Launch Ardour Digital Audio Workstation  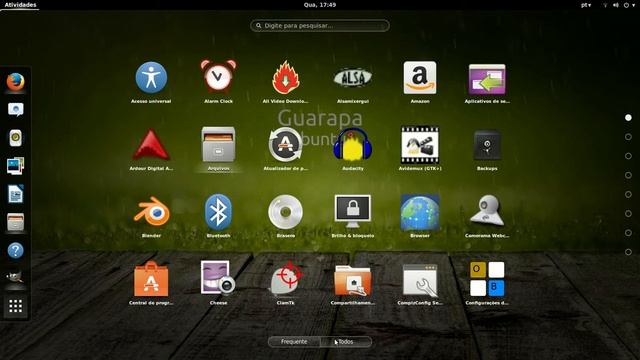click(x=151, y=144)
